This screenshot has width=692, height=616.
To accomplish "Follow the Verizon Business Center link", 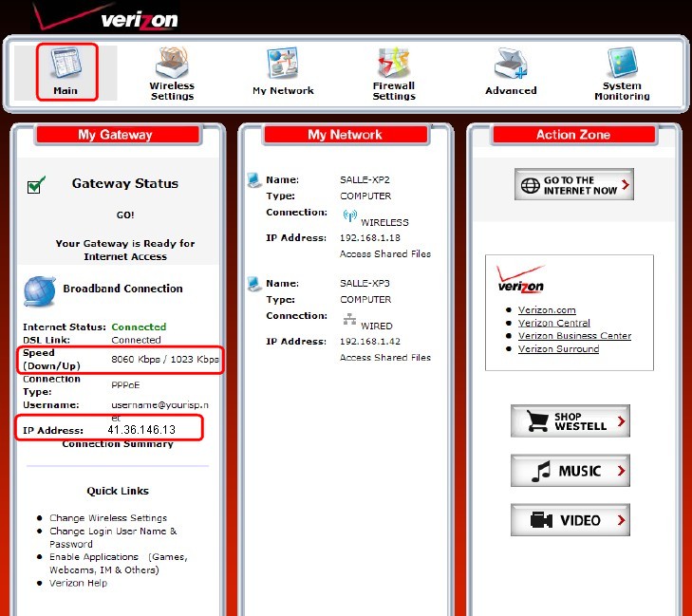I will click(574, 336).
